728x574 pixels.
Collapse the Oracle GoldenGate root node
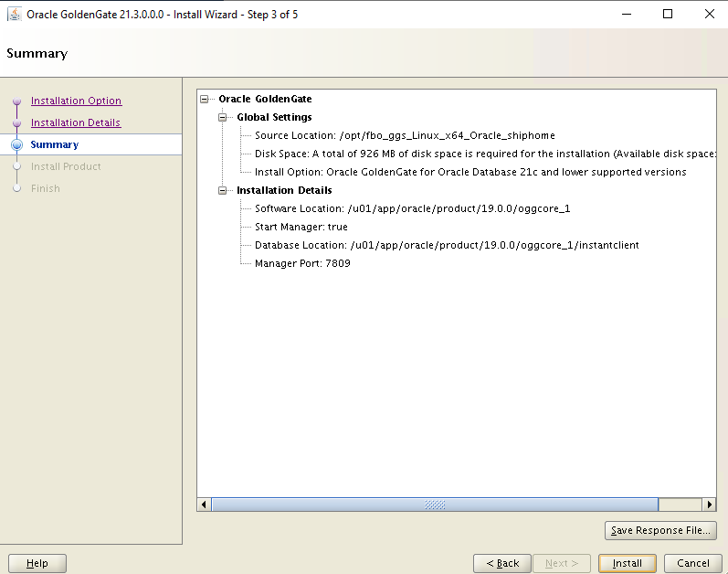[204, 99]
